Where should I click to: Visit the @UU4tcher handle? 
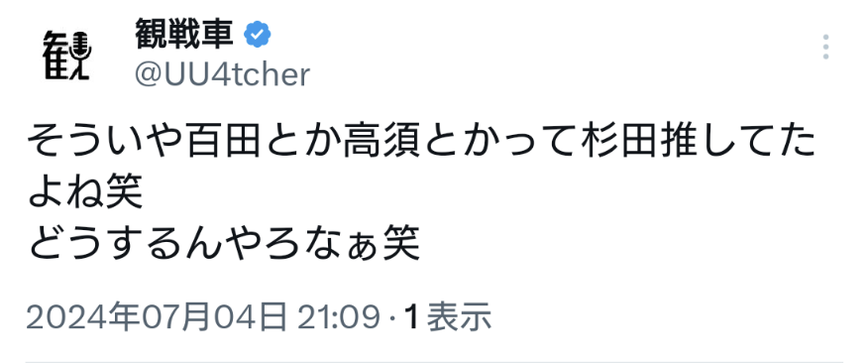(x=223, y=74)
